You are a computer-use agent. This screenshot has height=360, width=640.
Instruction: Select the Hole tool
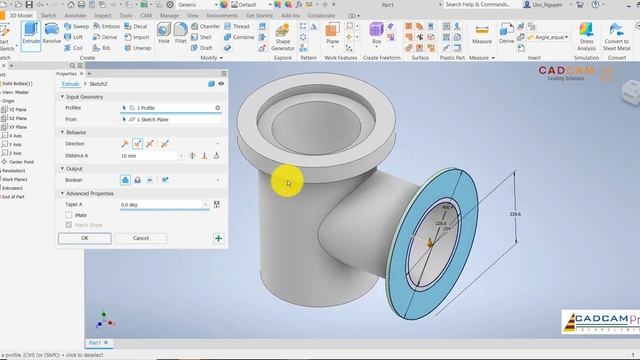164,33
